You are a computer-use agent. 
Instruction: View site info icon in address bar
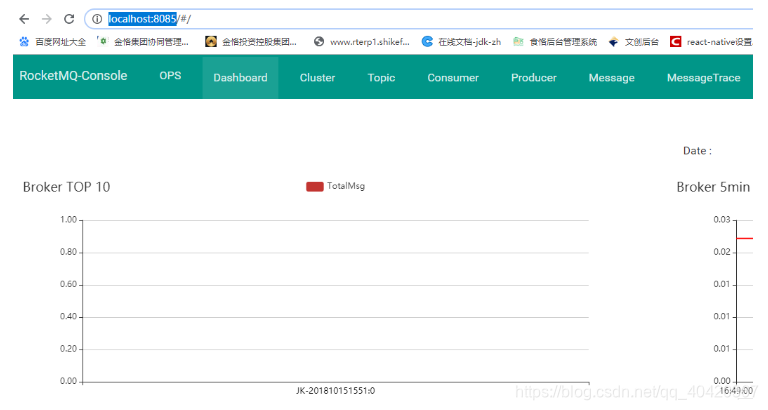pyautogui.click(x=97, y=19)
